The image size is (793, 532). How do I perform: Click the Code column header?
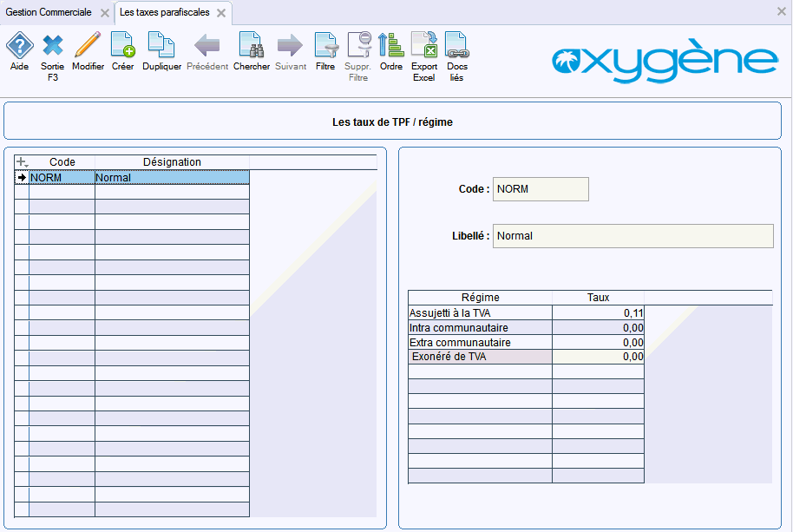click(62, 161)
